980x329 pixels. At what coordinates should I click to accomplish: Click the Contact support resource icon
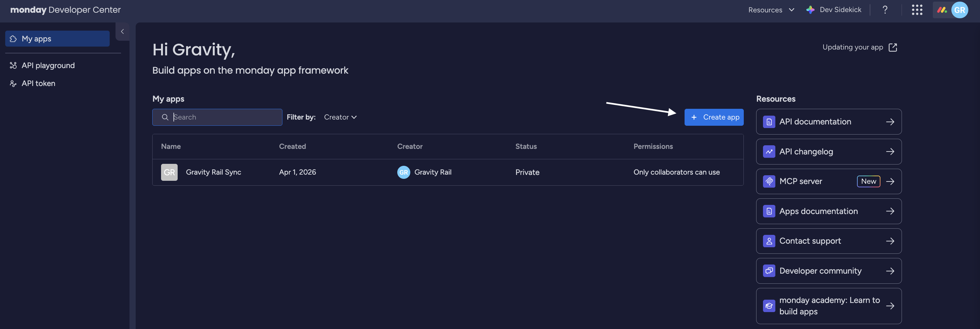coord(769,241)
